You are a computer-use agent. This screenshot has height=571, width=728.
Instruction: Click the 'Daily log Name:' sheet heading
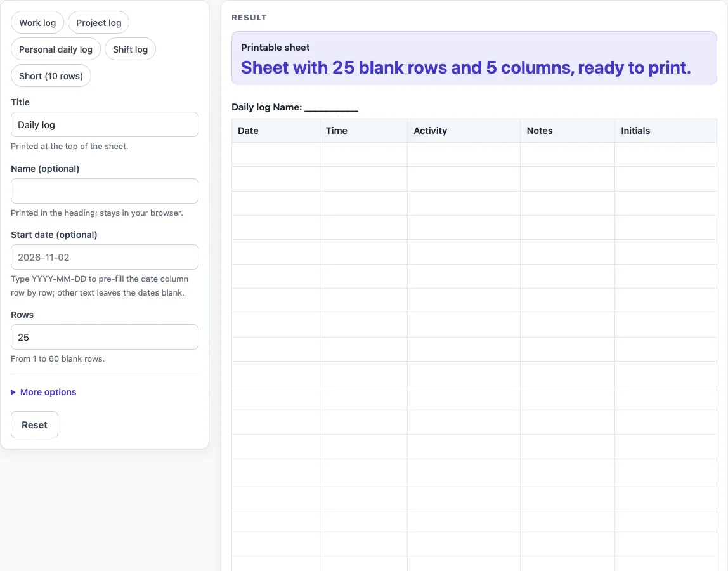pos(295,107)
